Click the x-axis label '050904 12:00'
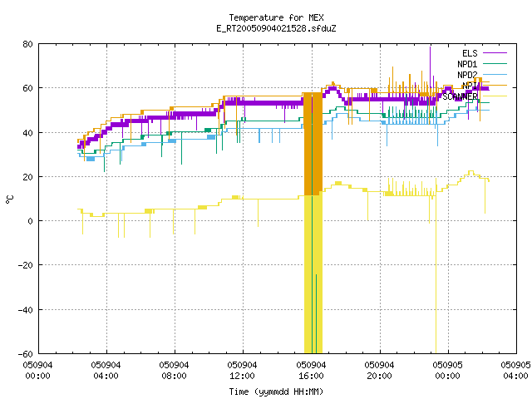532x399 pixels. click(242, 370)
